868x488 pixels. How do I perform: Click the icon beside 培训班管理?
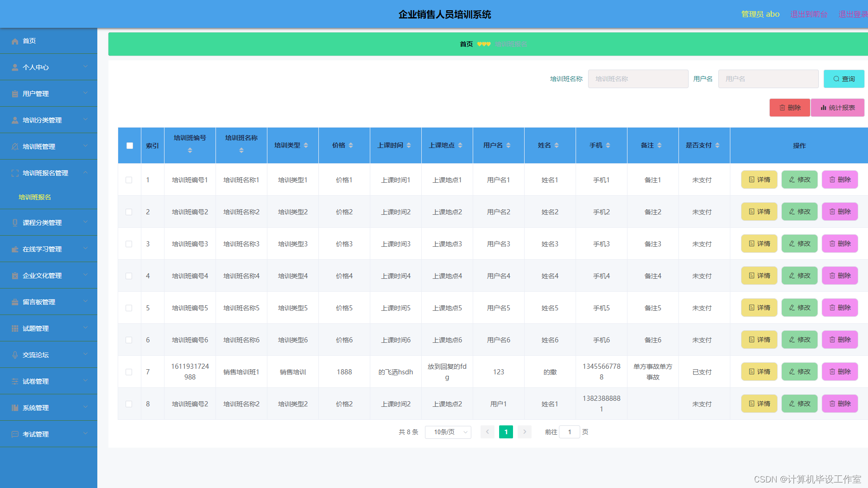(15, 147)
